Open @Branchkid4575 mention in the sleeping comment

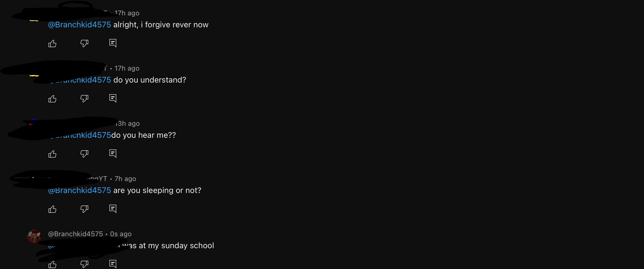[x=80, y=190]
